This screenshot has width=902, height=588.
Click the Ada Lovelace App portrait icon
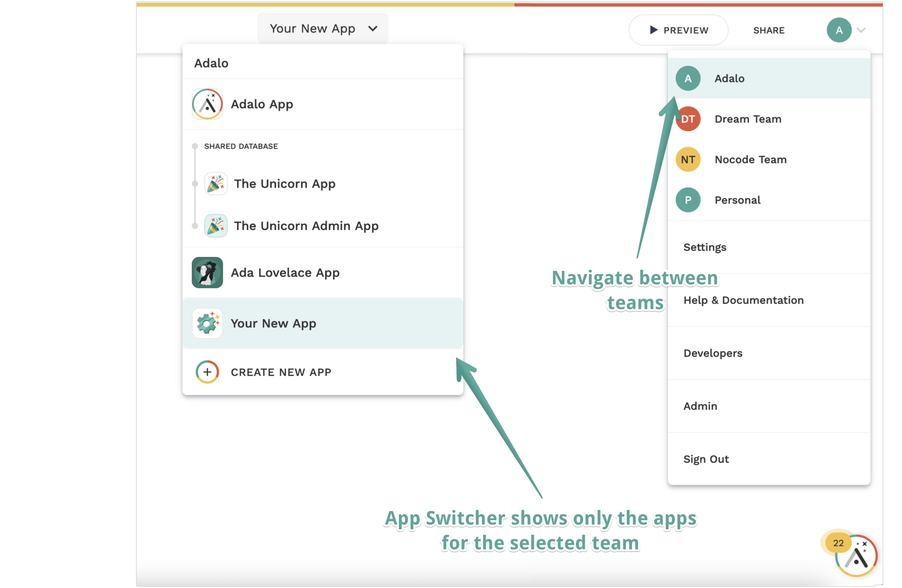(207, 273)
